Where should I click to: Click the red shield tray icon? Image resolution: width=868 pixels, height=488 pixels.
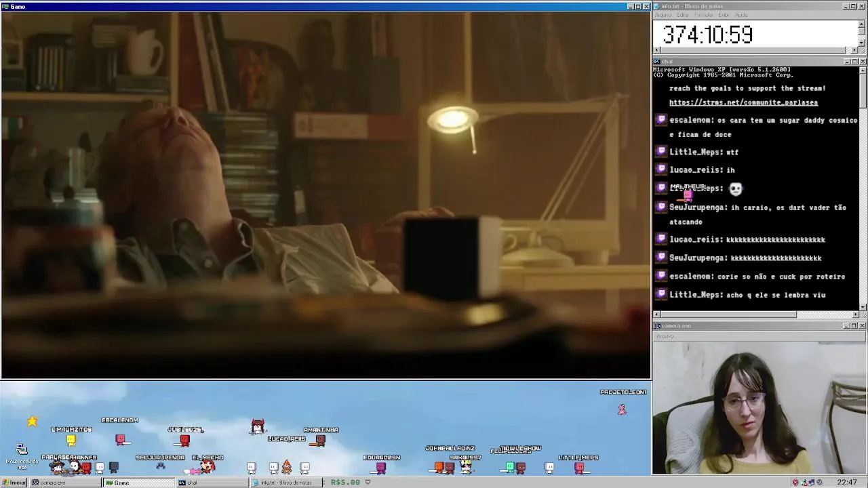[x=795, y=483]
